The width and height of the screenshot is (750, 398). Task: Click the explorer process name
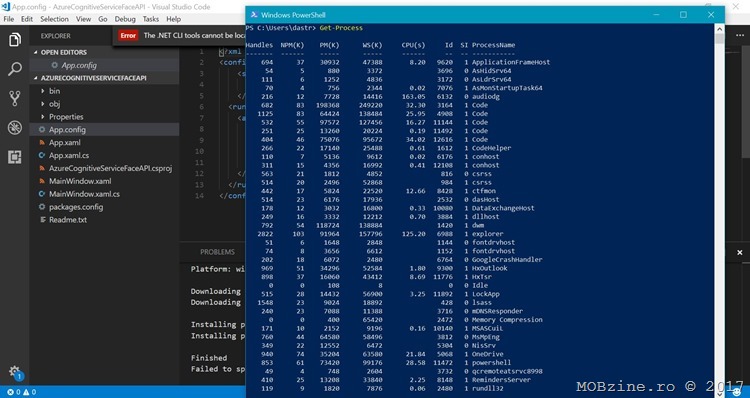click(487, 234)
